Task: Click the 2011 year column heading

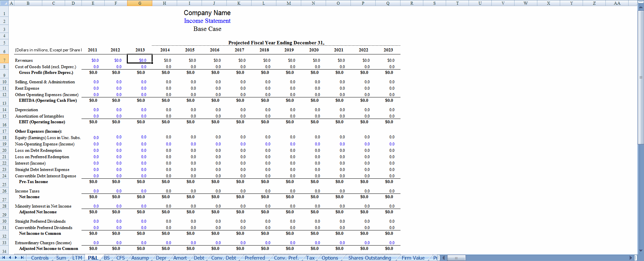Action: (93, 50)
